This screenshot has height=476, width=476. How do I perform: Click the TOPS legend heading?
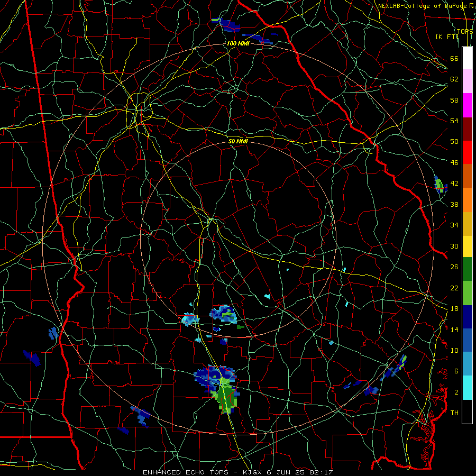point(465,31)
